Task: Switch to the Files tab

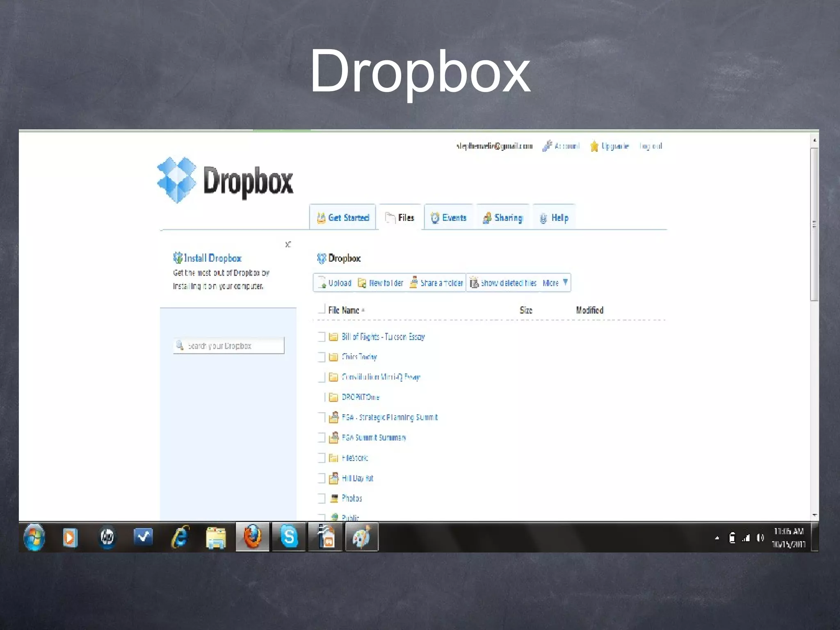Action: pyautogui.click(x=400, y=217)
